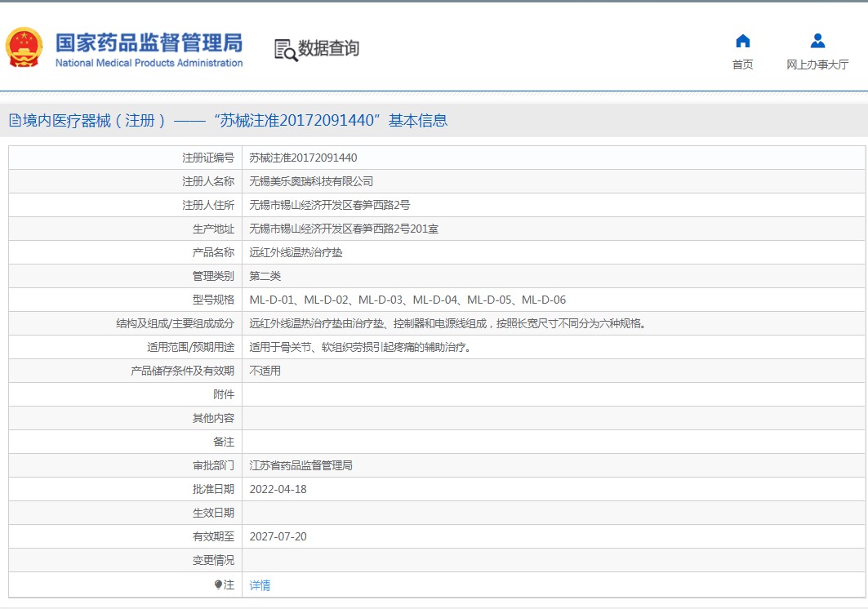Click the 其他内容 label
This screenshot has width=868, height=609.
click(213, 419)
